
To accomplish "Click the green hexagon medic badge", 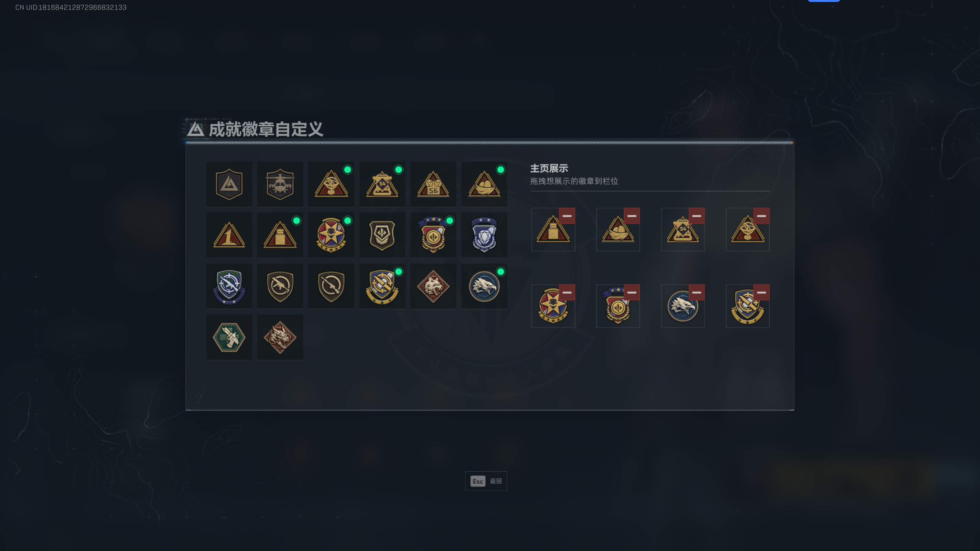I will 229,337.
